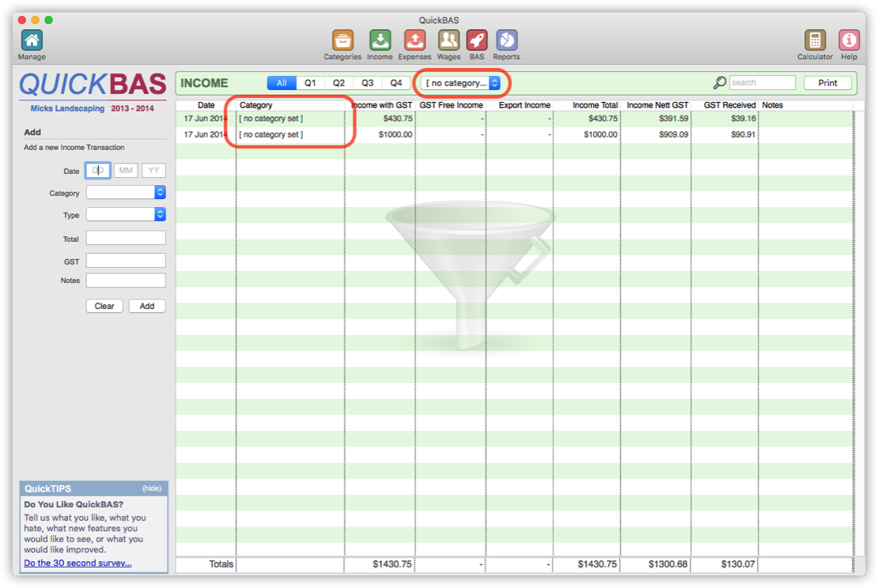
Task: Select the $1000.00 income row category cell
Action: point(290,135)
